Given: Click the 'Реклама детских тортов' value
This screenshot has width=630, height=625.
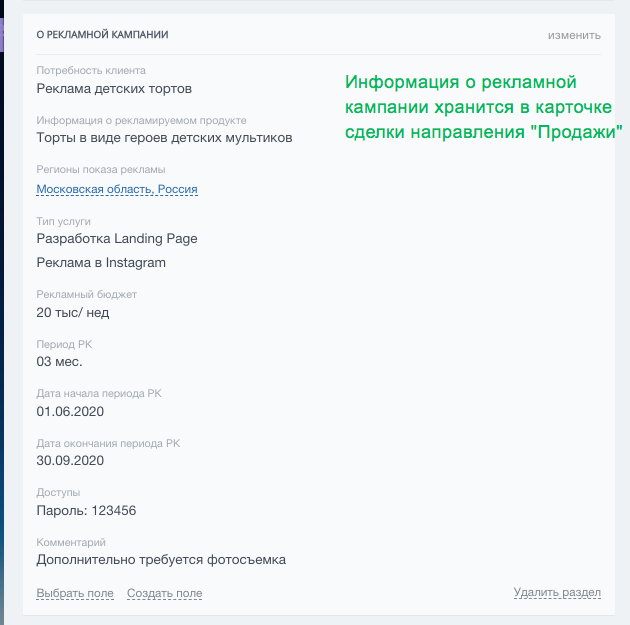Looking at the screenshot, I should 114,88.
